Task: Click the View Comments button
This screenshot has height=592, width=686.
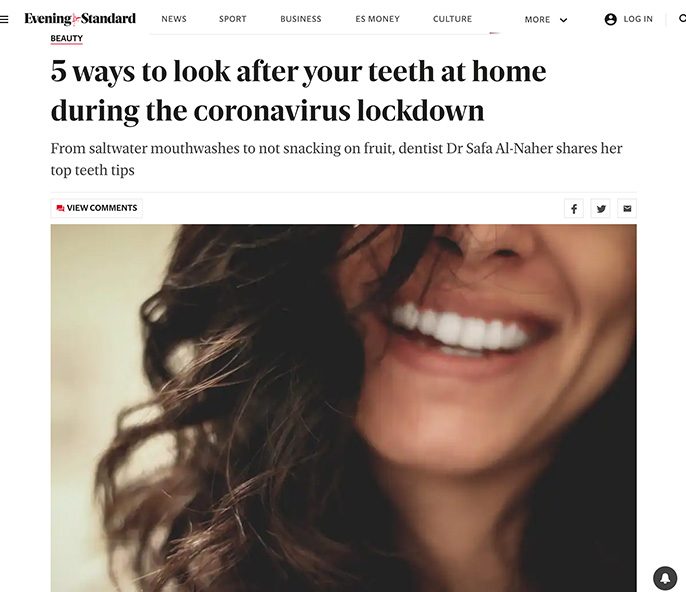Action: 97,208
